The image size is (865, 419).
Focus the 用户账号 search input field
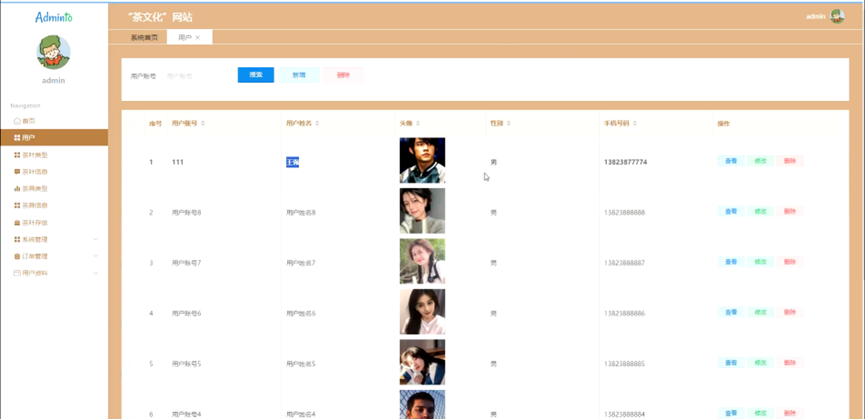pyautogui.click(x=197, y=76)
